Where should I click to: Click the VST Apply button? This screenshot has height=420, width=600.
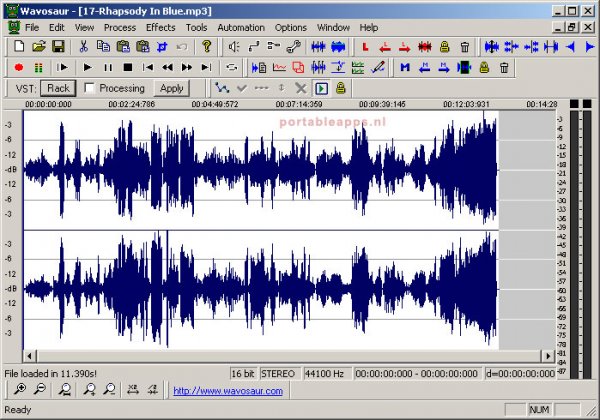click(x=172, y=88)
